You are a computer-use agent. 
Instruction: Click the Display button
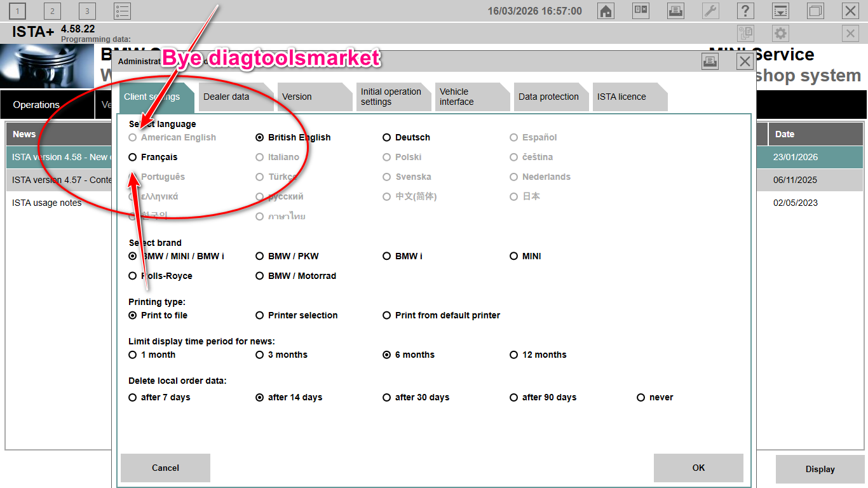tap(820, 469)
